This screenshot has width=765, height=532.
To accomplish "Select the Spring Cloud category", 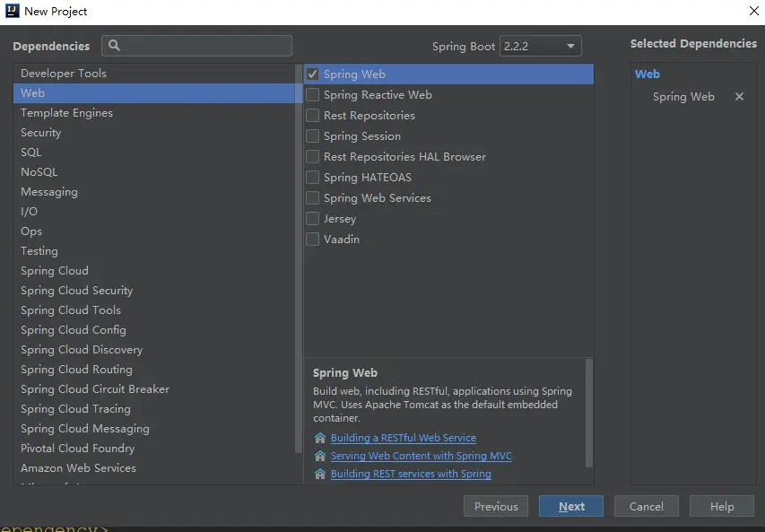I will tap(154, 271).
